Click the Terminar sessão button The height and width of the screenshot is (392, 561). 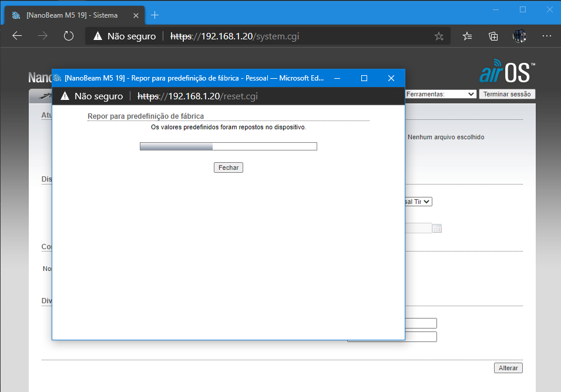tap(507, 94)
